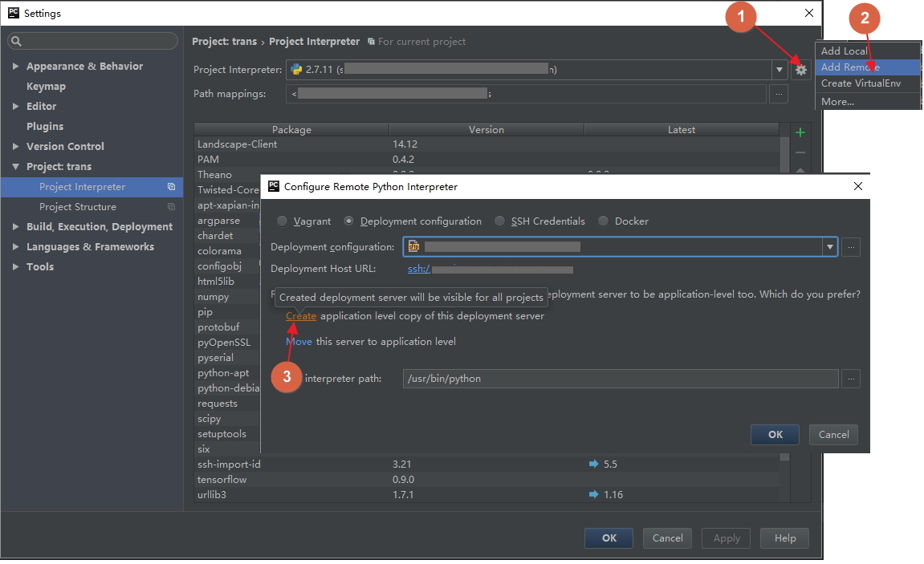Choose Create VirtualEnv from gear menu
This screenshot has height=564, width=924.
point(868,83)
